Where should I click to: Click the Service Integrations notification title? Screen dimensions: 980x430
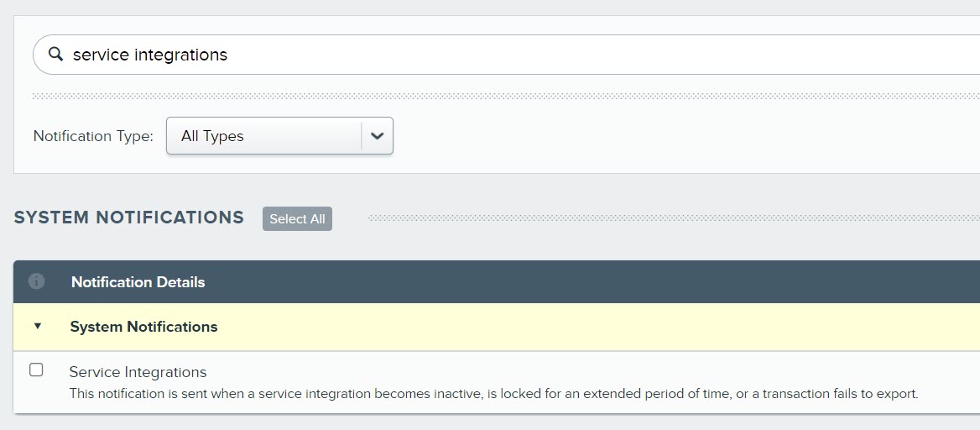pyautogui.click(x=138, y=372)
